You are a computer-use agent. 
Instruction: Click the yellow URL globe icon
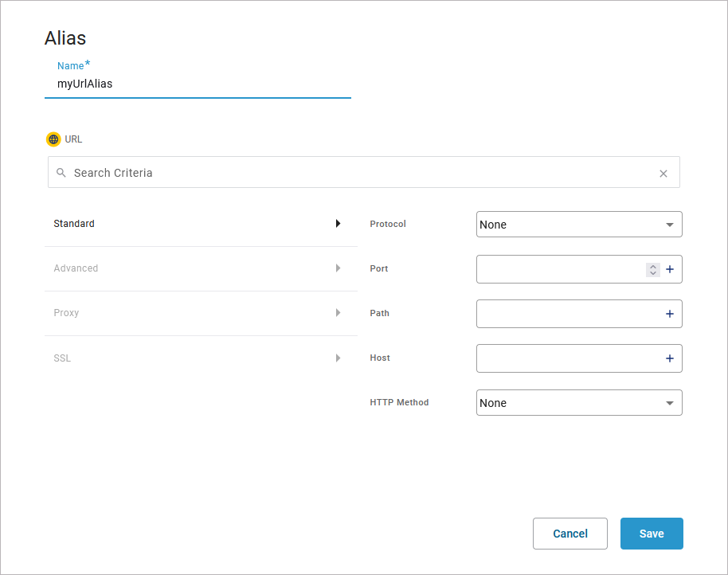coord(53,139)
